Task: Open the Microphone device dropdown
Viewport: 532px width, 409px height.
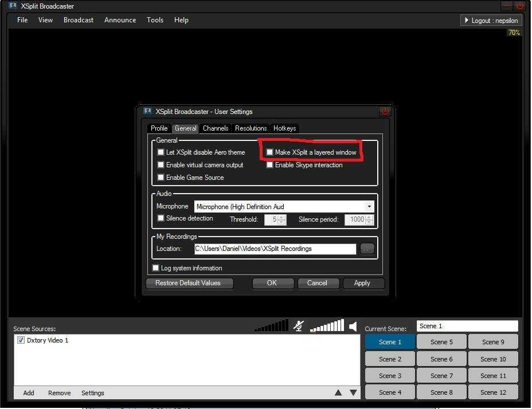Action: tap(369, 207)
